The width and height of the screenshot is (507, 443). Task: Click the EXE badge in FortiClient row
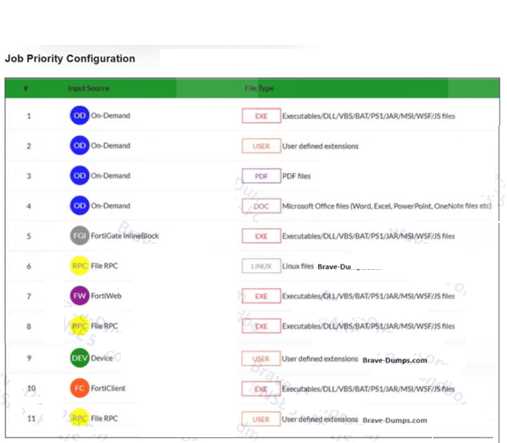(x=261, y=389)
